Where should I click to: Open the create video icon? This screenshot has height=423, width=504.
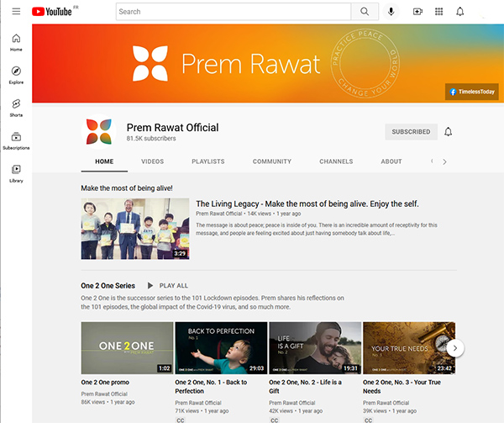417,12
